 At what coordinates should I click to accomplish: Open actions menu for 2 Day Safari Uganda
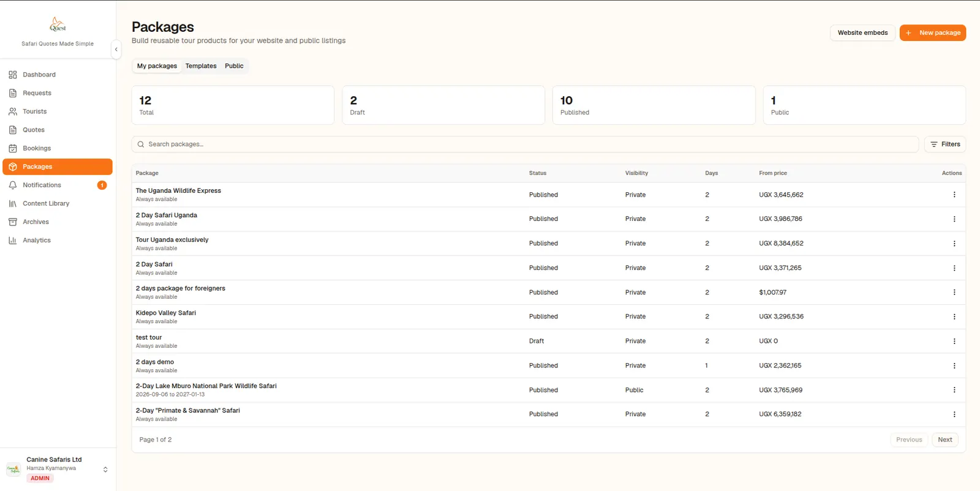(954, 219)
